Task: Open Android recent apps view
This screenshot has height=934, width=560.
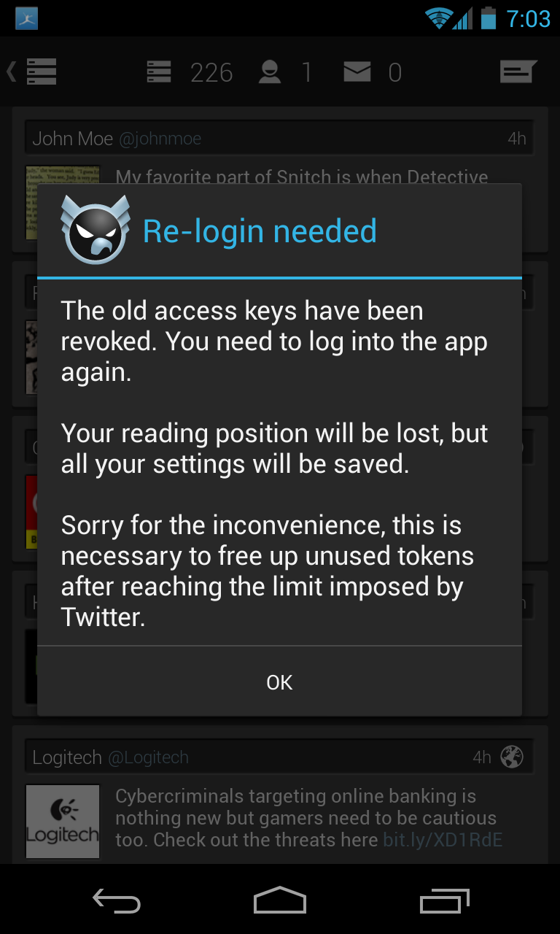Action: [x=445, y=900]
